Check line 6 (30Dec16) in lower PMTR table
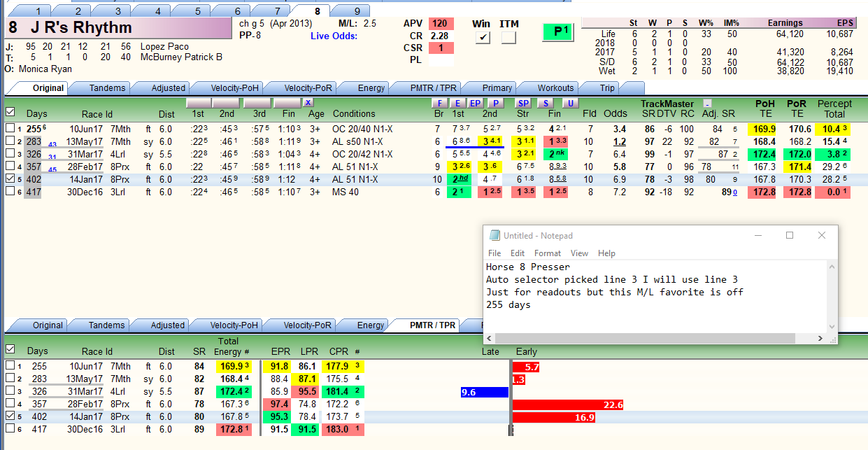This screenshot has height=450, width=868. [10, 429]
